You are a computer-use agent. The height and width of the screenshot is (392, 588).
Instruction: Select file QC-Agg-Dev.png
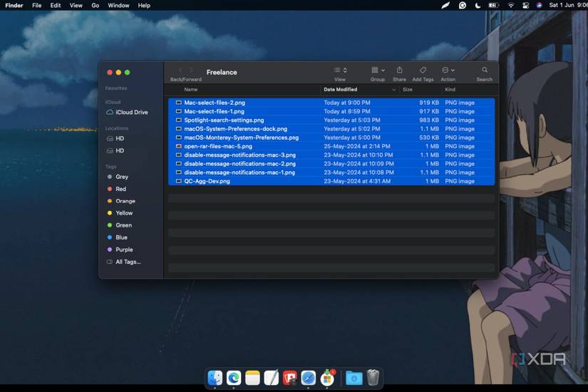point(331,181)
